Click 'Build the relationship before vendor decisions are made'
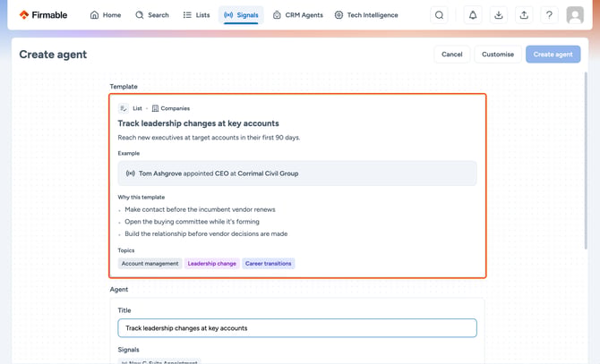Image resolution: width=600 pixels, height=364 pixels. 206,233
